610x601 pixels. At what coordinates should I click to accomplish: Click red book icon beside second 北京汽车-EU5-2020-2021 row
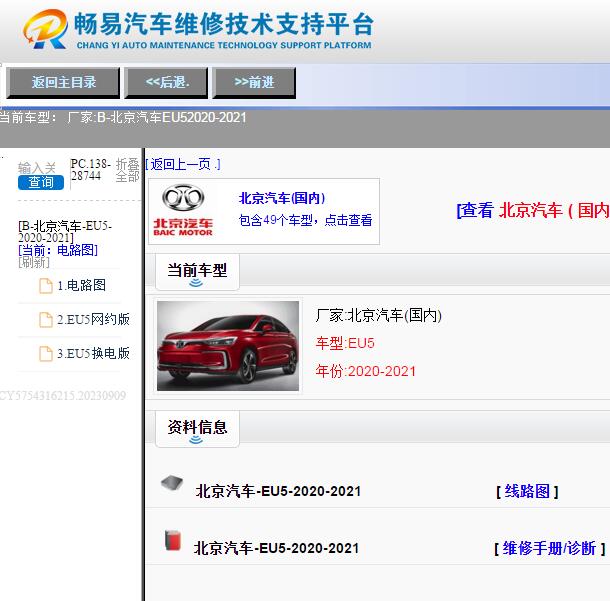173,540
